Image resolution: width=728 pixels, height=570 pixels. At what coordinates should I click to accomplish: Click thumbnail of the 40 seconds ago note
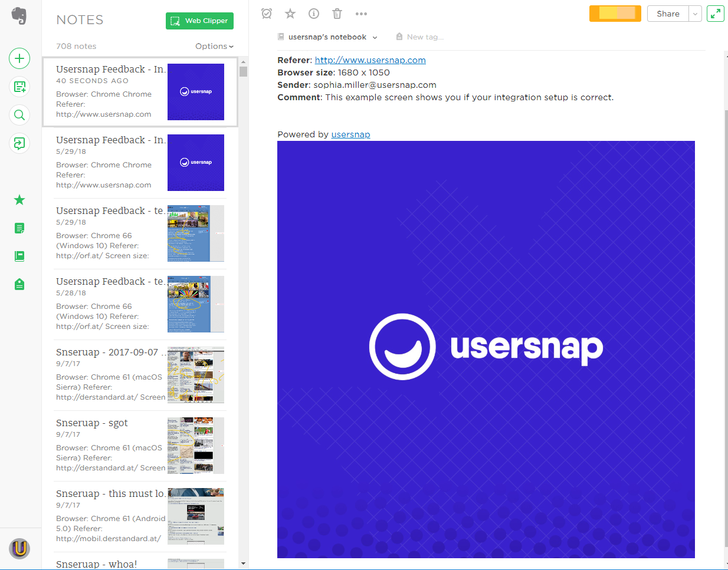(x=196, y=92)
